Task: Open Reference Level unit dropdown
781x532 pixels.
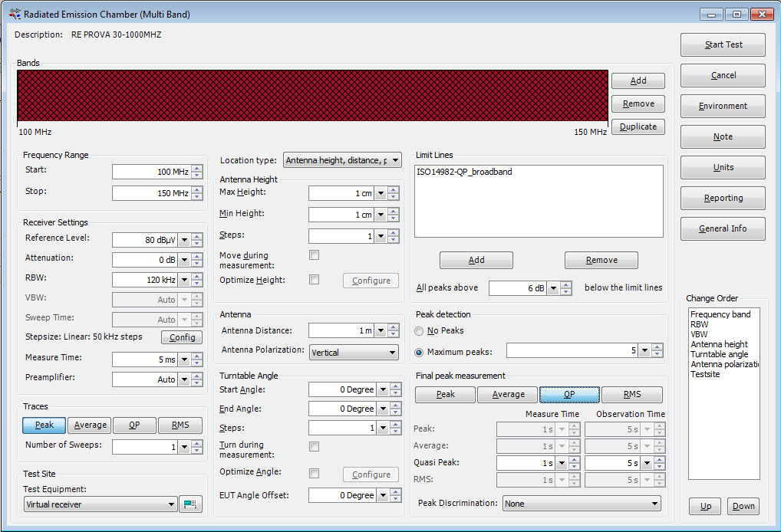Action: tap(184, 240)
